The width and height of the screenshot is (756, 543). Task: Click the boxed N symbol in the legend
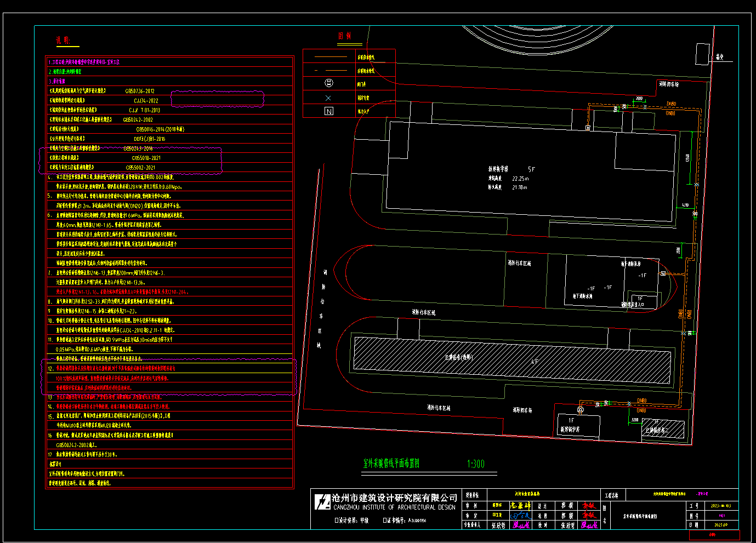coord(329,111)
